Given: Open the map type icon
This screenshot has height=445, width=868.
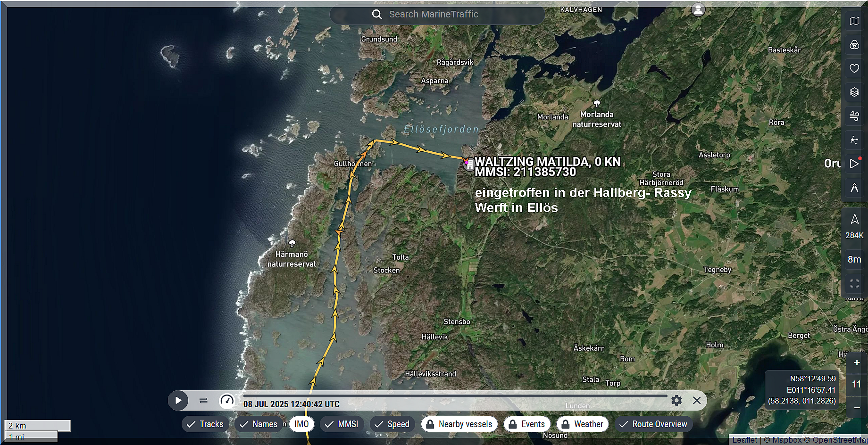Looking at the screenshot, I should click(x=854, y=21).
